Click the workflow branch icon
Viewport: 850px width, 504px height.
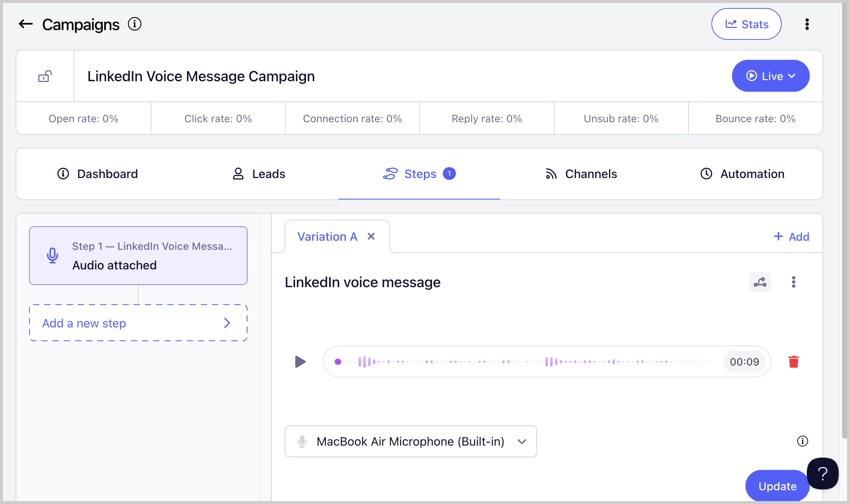(x=760, y=282)
